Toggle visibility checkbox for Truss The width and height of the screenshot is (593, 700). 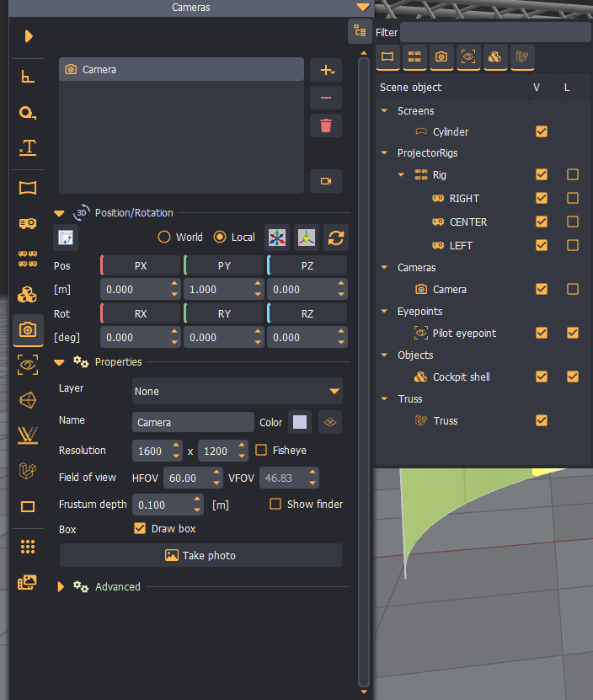(x=542, y=420)
